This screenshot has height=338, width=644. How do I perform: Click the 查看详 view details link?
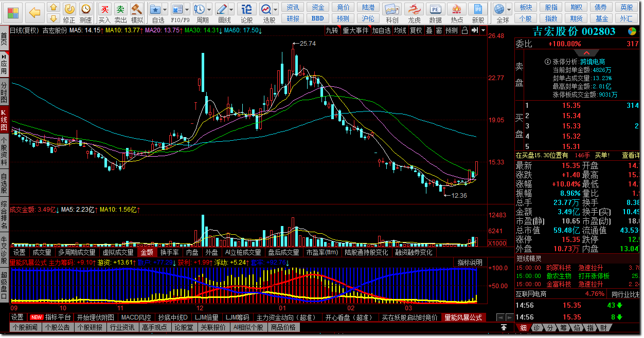[631, 155]
